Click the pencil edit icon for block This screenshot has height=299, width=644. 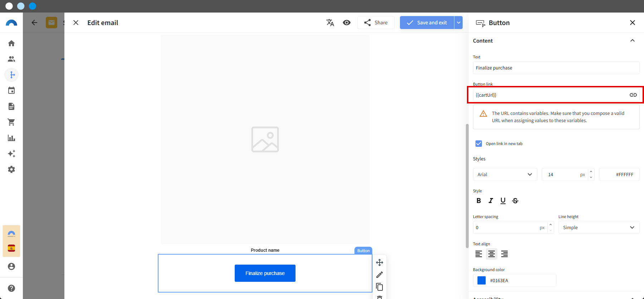(380, 275)
